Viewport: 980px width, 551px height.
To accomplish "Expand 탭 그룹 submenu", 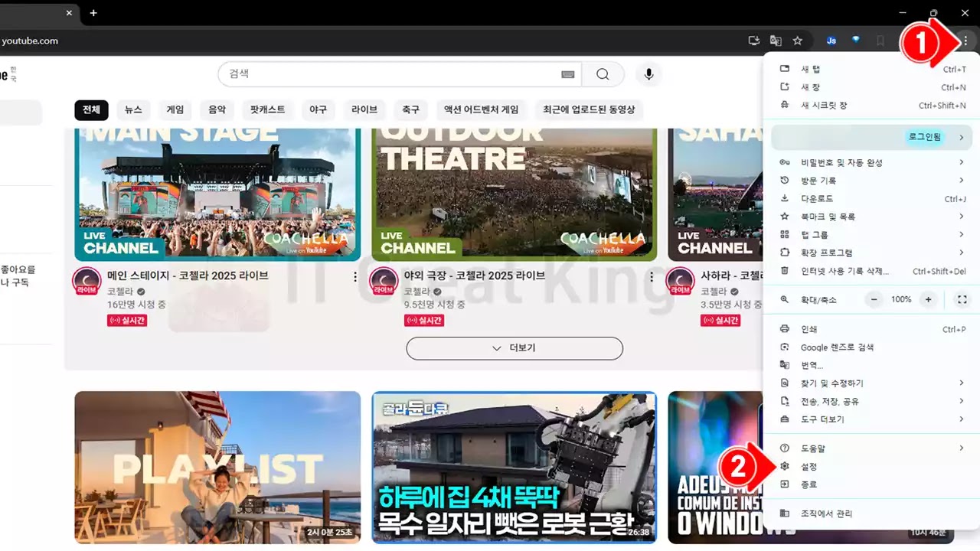I will point(872,235).
